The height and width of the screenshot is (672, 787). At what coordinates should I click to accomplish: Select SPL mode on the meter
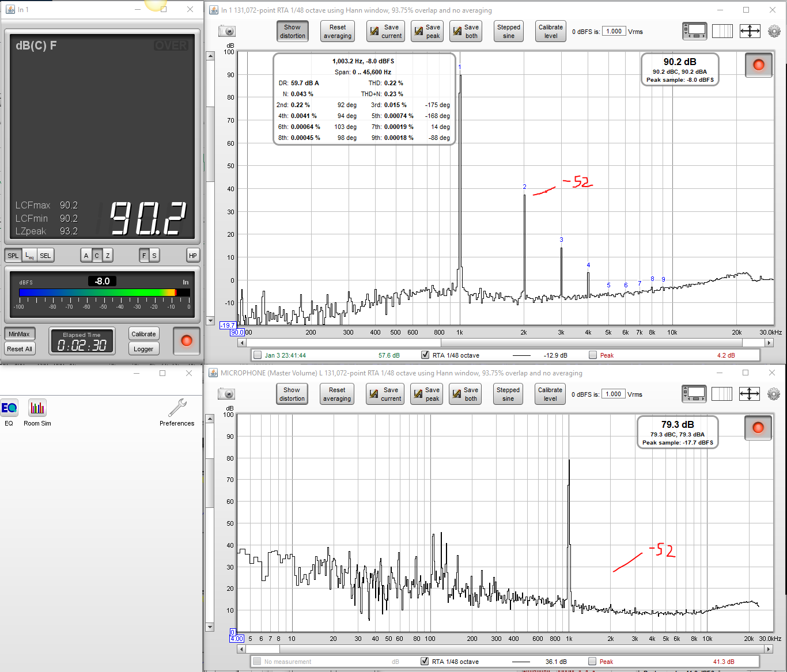pyautogui.click(x=13, y=256)
